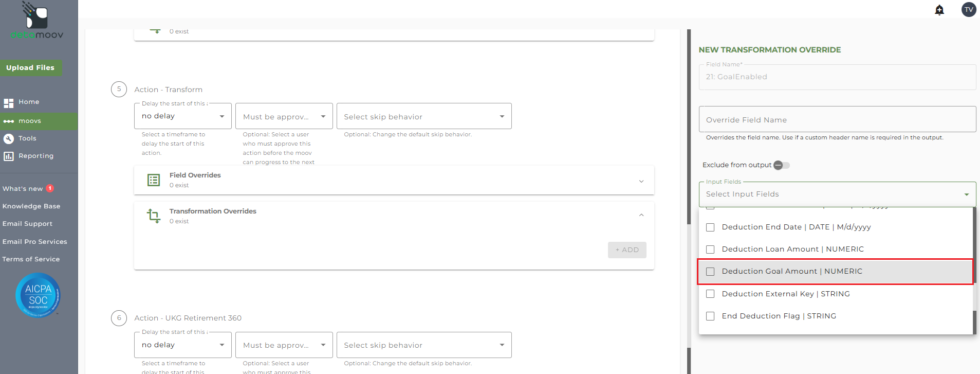
Task: Click the notification bell icon
Action: [939, 10]
